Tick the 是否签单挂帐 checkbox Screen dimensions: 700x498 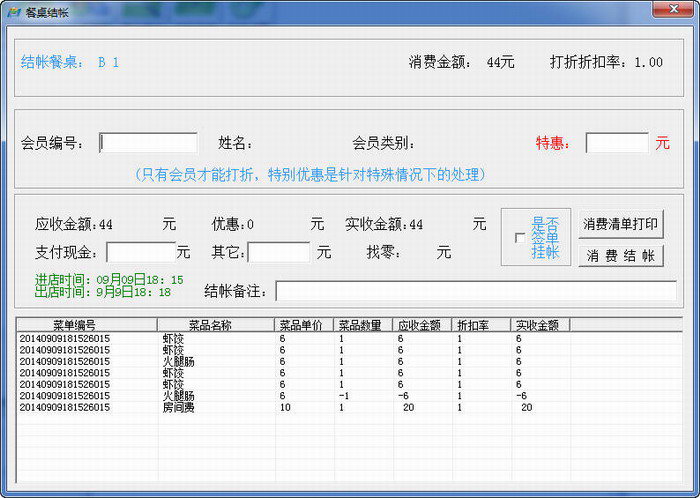click(519, 238)
